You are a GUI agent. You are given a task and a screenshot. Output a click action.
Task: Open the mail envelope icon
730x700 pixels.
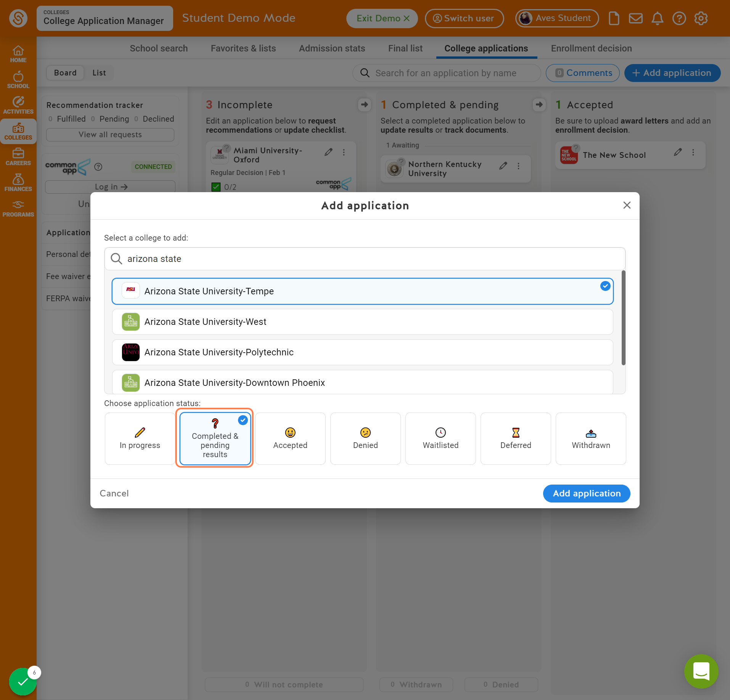pos(635,18)
